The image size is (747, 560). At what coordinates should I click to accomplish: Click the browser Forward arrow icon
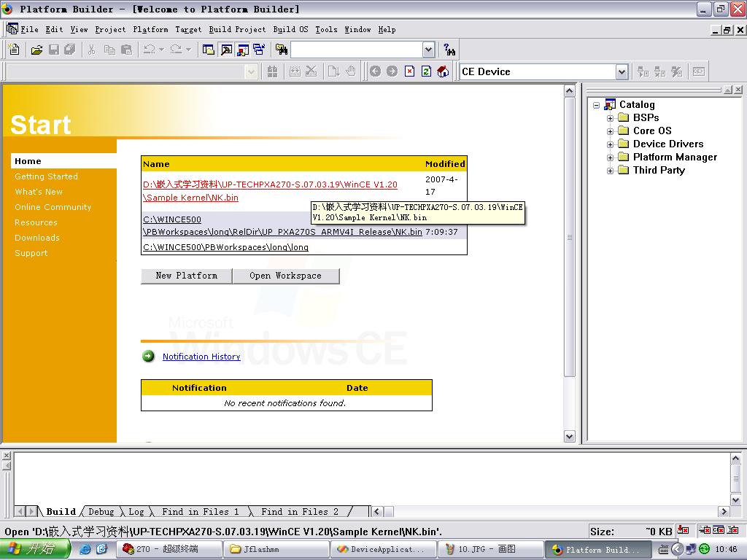pyautogui.click(x=392, y=71)
